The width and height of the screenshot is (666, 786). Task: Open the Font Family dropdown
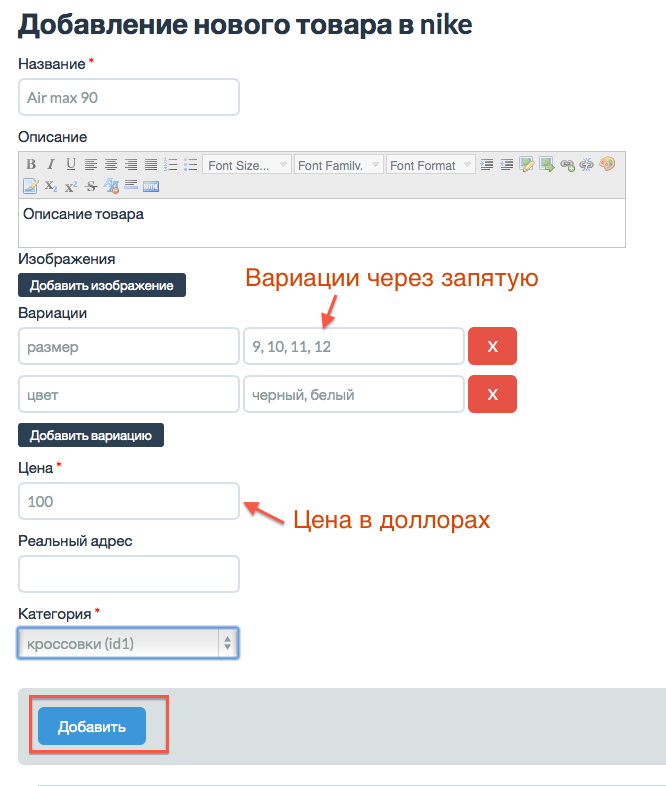click(x=339, y=165)
